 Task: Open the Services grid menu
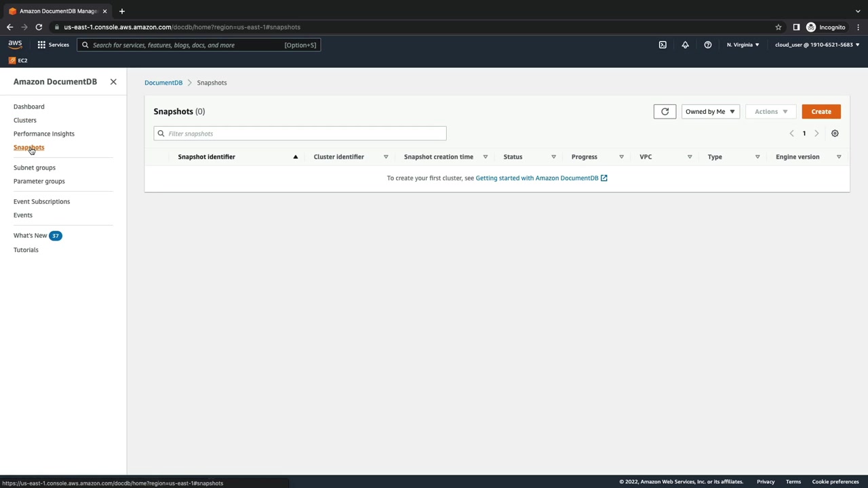(x=53, y=45)
